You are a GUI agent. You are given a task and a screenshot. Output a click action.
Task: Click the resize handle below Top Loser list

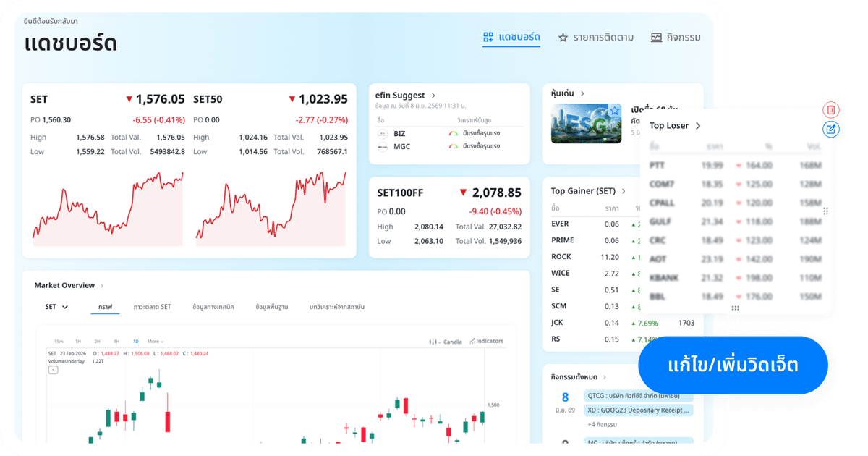735,308
